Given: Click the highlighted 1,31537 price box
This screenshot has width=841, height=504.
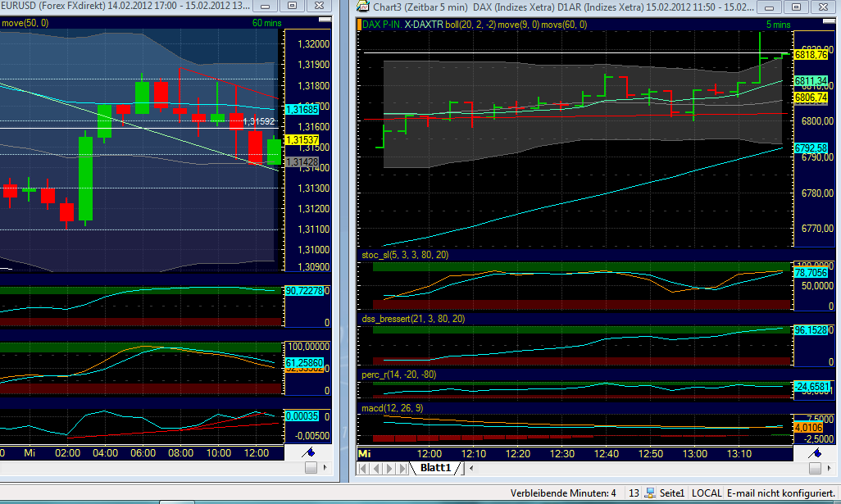Looking at the screenshot, I should [303, 140].
